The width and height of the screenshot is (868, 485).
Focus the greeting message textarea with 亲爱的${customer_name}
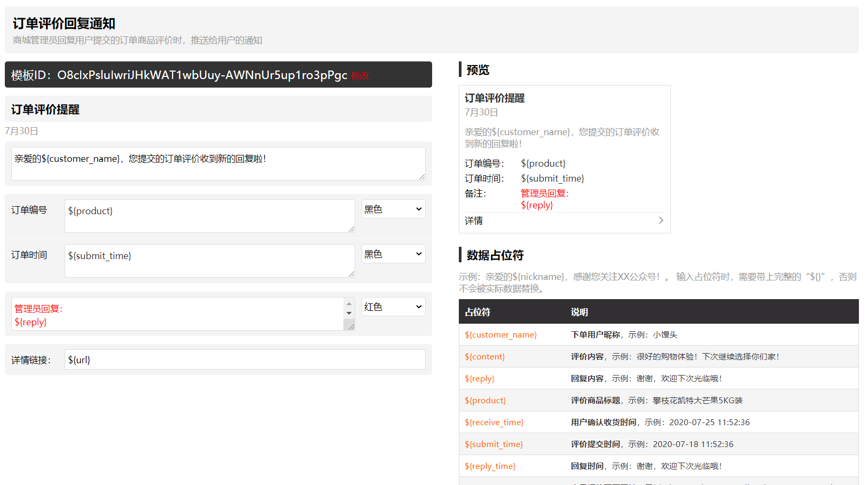point(217,163)
